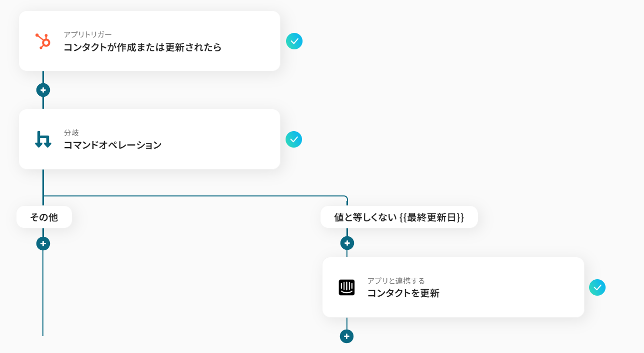Open the コマンドオペレーション branch card
Screen dimensions: 644x353
click(x=150, y=139)
